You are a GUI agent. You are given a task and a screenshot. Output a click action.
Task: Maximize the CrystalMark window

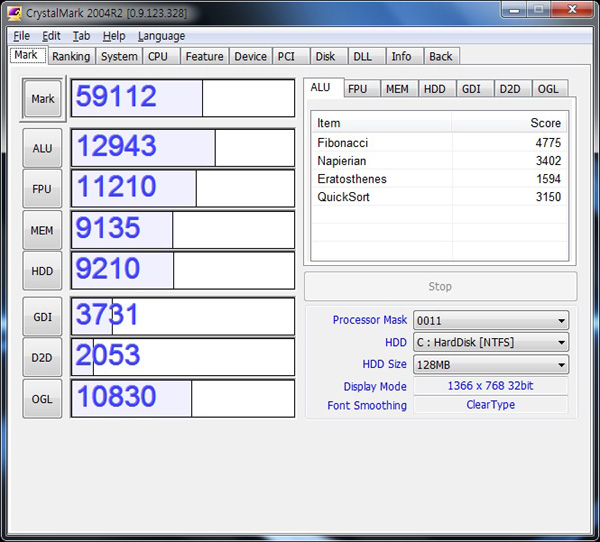tap(539, 9)
